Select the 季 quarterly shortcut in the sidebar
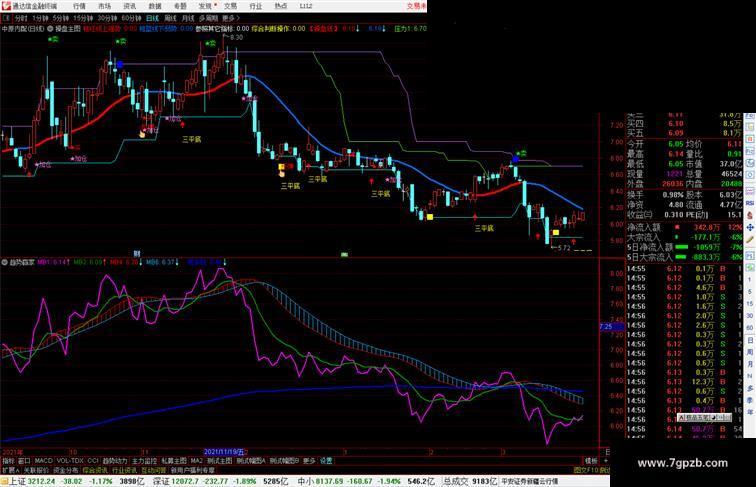756x487 pixels. click(750, 400)
